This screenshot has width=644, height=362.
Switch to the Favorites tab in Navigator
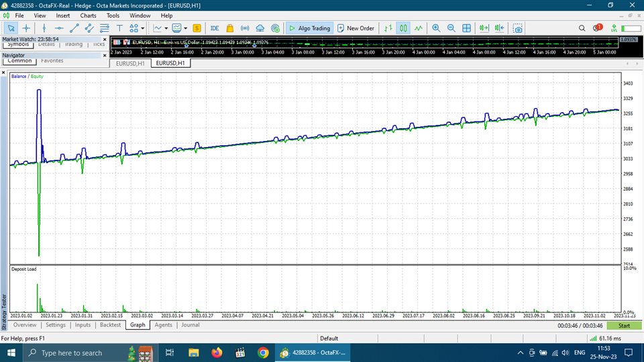tap(52, 60)
